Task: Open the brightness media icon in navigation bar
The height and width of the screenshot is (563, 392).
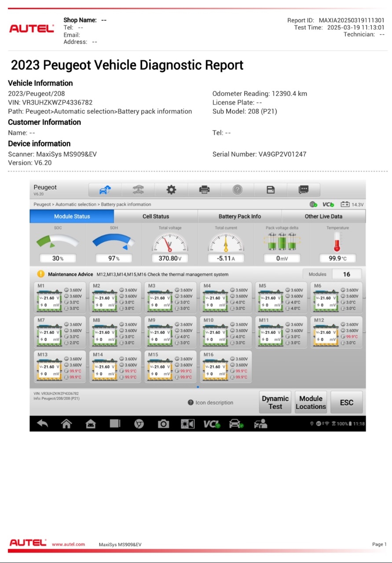Action: [x=188, y=424]
